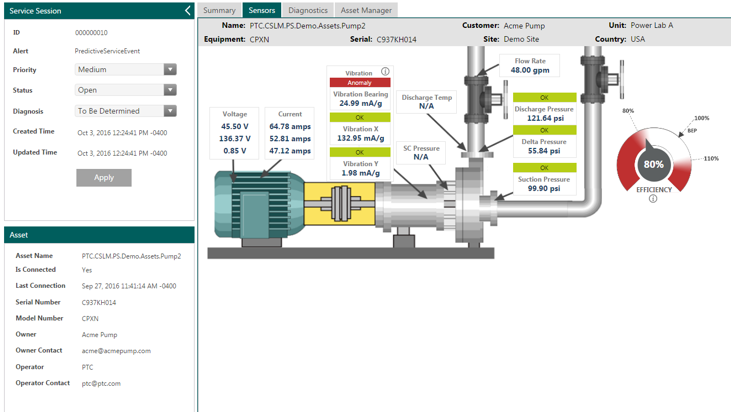Click the 80% efficiency gauge

pyautogui.click(x=654, y=161)
